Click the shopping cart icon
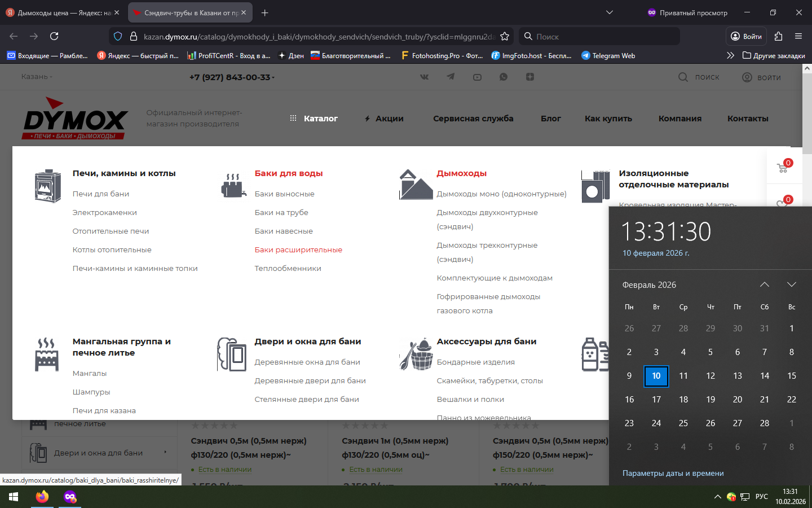This screenshot has width=812, height=508. [783, 168]
